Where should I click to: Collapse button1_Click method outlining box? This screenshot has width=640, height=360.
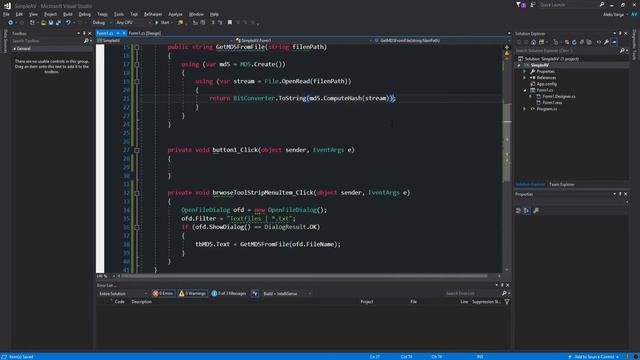coord(137,150)
